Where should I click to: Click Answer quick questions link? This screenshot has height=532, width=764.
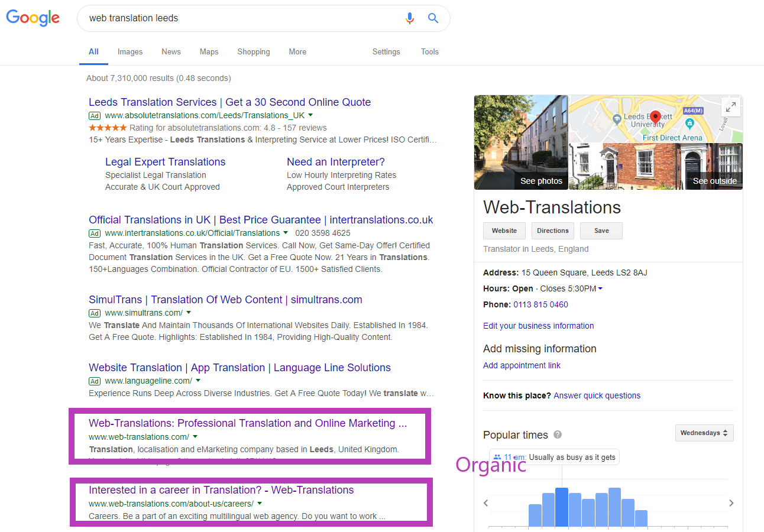[x=597, y=395]
